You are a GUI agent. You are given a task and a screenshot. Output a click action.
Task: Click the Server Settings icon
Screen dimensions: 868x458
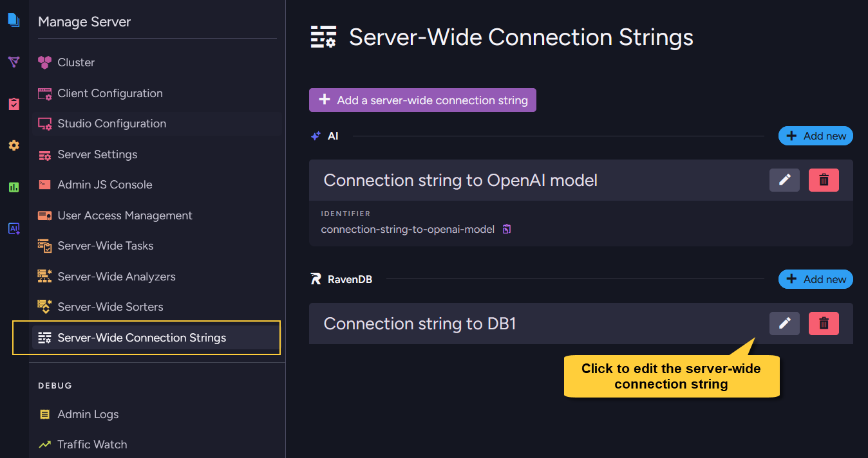pyautogui.click(x=44, y=154)
